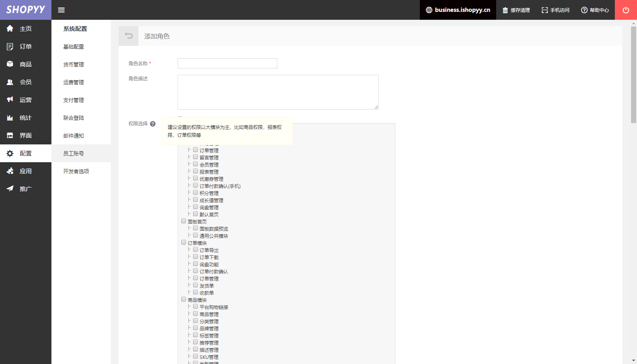Viewport: 637px width, 364px height.
Task: Check the 商品模块 parent checkbox
Action: coord(184,299)
